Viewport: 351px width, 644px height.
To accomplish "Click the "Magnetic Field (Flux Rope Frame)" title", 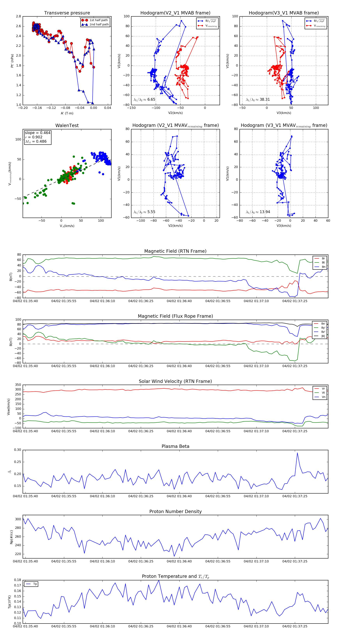I will [175, 316].
